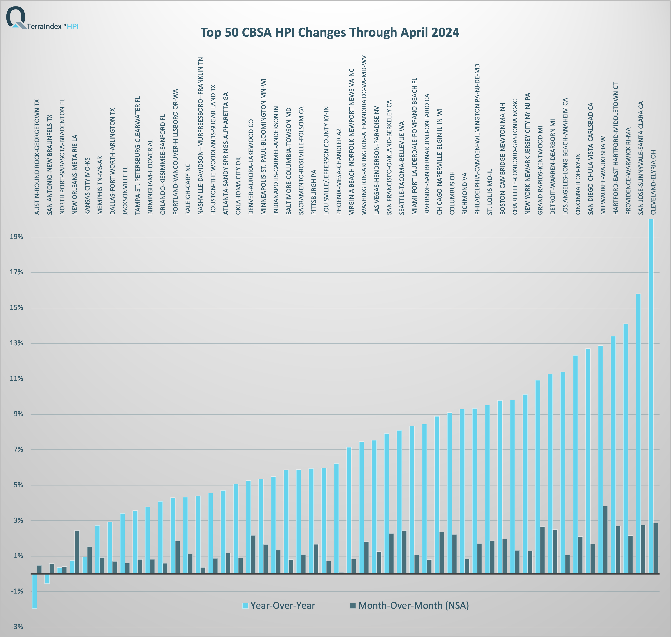The width and height of the screenshot is (672, 637).
Task: Click the Austin negative Year-Over-Year bar
Action: pos(35,591)
